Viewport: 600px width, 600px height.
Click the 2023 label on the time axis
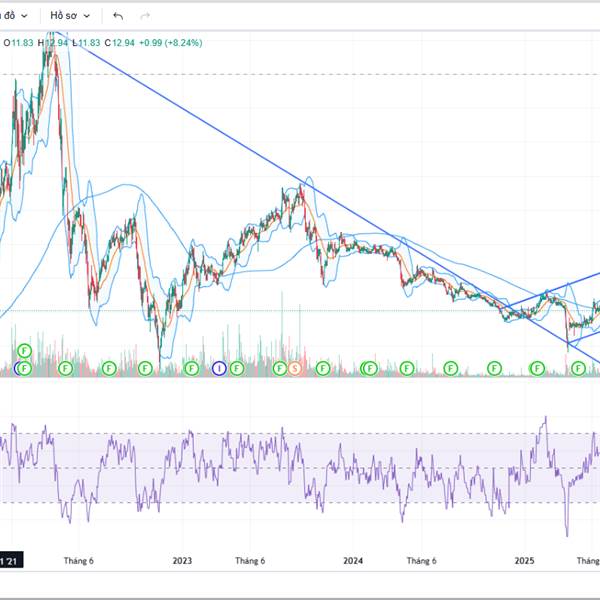[x=182, y=561]
